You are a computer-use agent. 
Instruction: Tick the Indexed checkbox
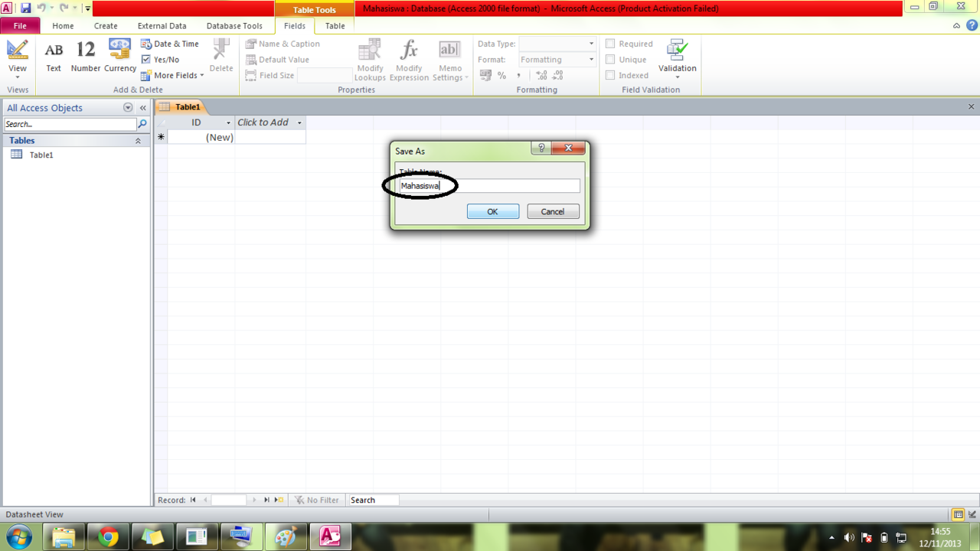pos(610,76)
